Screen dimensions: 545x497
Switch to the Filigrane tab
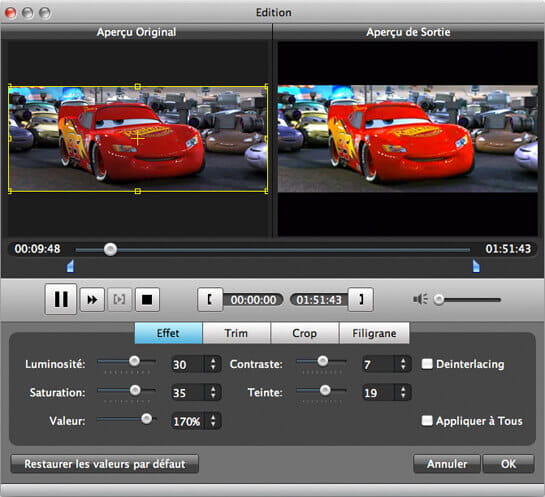tap(374, 333)
